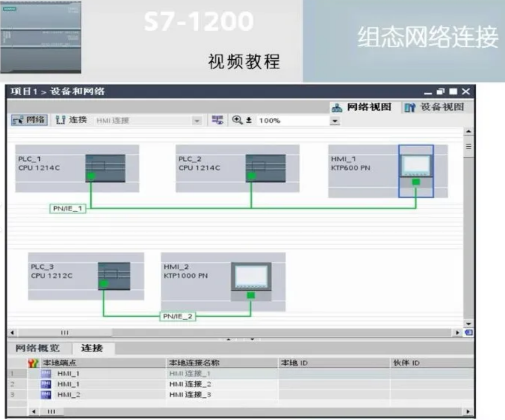Click the green Ethernet port on PLC_3
The width and height of the screenshot is (505, 420).
point(104,284)
